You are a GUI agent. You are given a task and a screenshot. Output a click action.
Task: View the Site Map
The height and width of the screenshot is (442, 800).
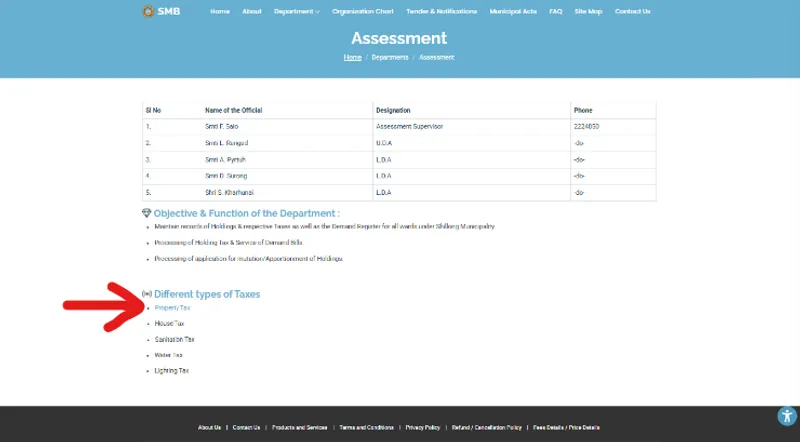click(x=588, y=11)
